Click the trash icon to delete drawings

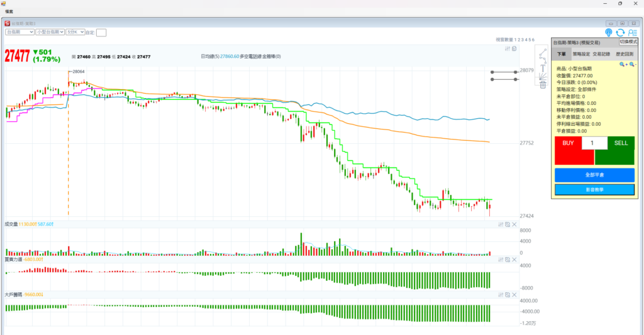point(543,84)
